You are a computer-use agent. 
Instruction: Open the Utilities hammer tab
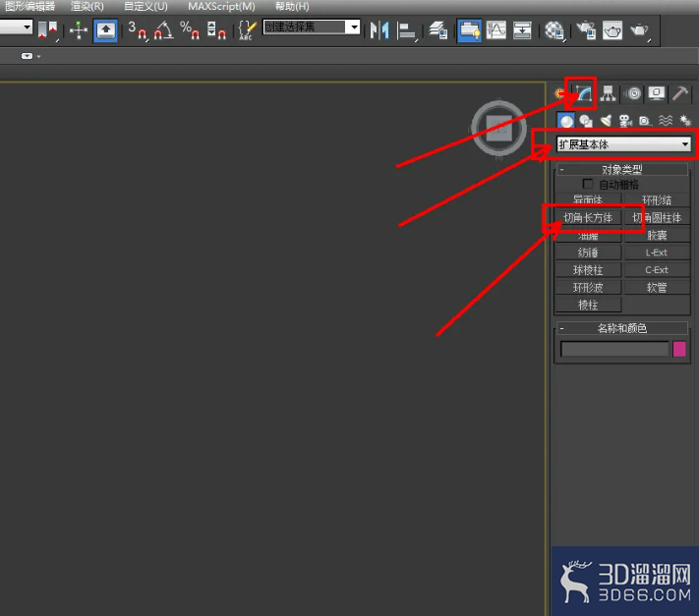[x=680, y=93]
